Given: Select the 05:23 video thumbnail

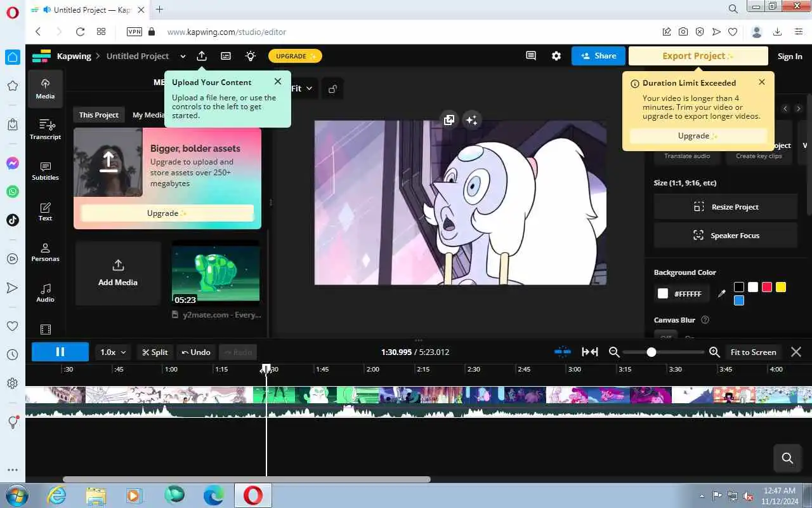Looking at the screenshot, I should 216,274.
